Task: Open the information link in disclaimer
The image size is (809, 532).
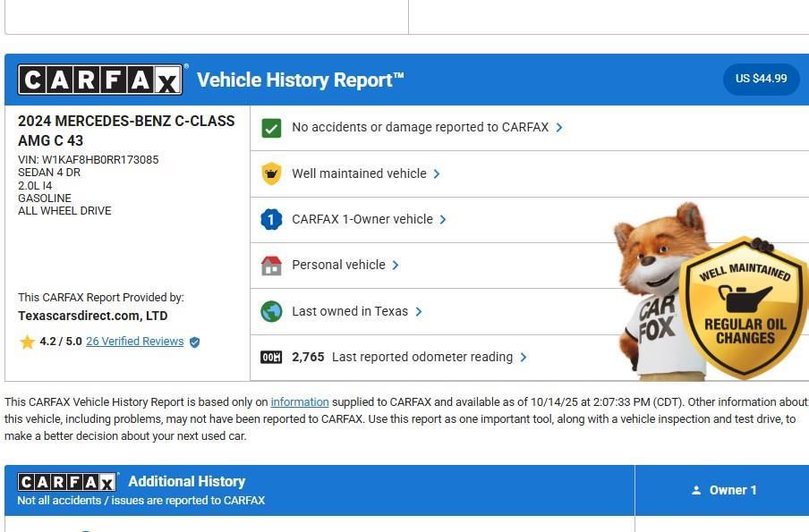Action: click(300, 402)
